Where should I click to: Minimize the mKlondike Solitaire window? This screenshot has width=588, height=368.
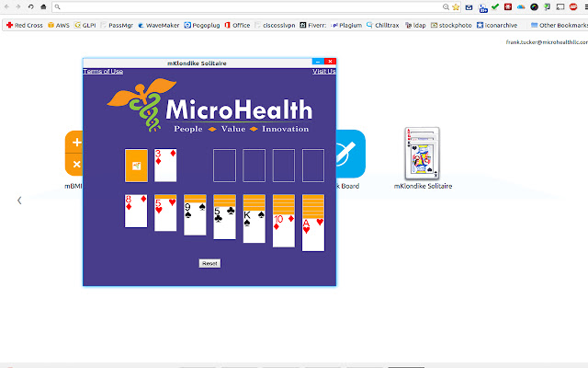point(318,62)
